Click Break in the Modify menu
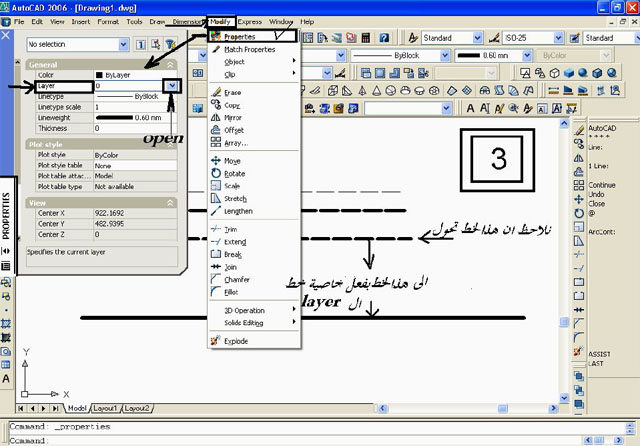 coord(233,255)
